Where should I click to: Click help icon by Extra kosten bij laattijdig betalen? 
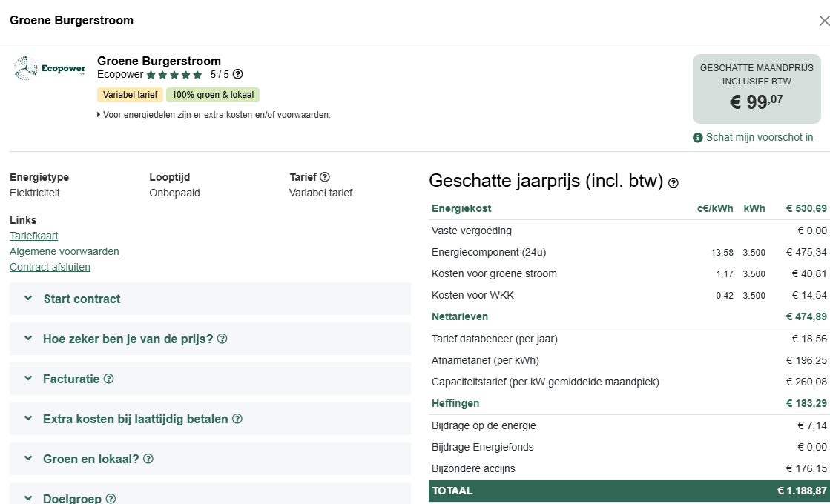pyautogui.click(x=237, y=419)
